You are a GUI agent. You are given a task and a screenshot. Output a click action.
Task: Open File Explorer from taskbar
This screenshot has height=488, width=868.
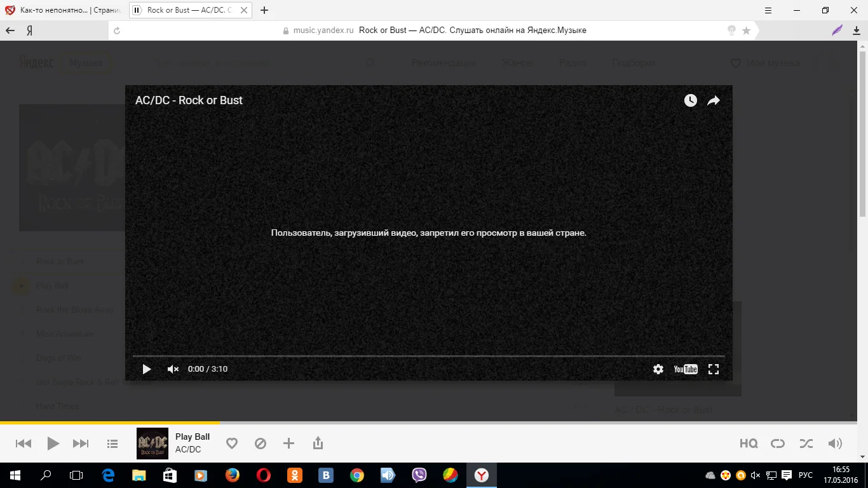(139, 475)
